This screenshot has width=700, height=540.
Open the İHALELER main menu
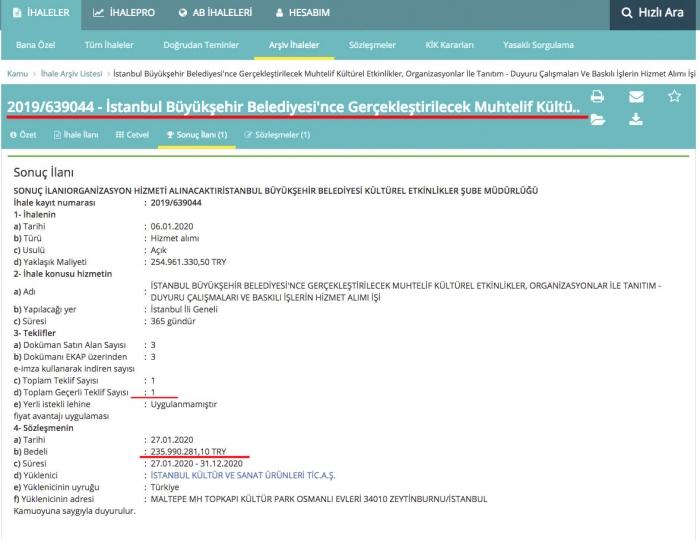41,13
